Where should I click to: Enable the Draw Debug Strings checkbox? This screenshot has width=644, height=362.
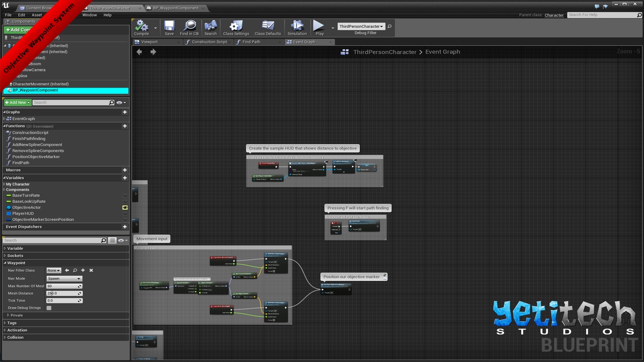point(49,308)
